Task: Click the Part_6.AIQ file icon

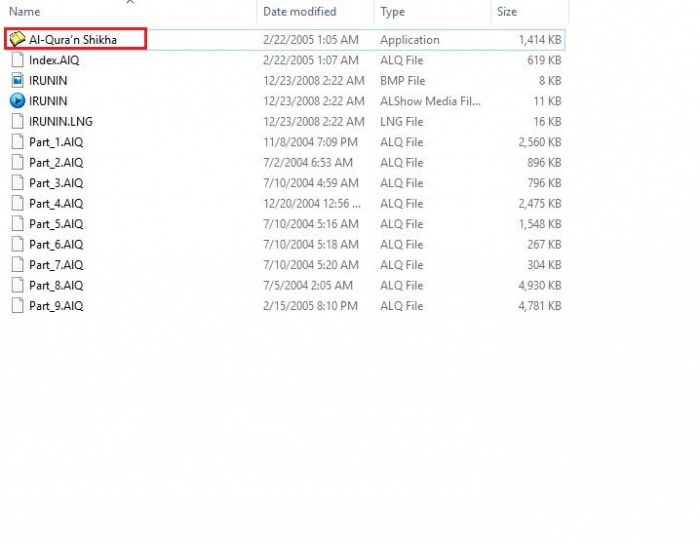Action: click(17, 244)
